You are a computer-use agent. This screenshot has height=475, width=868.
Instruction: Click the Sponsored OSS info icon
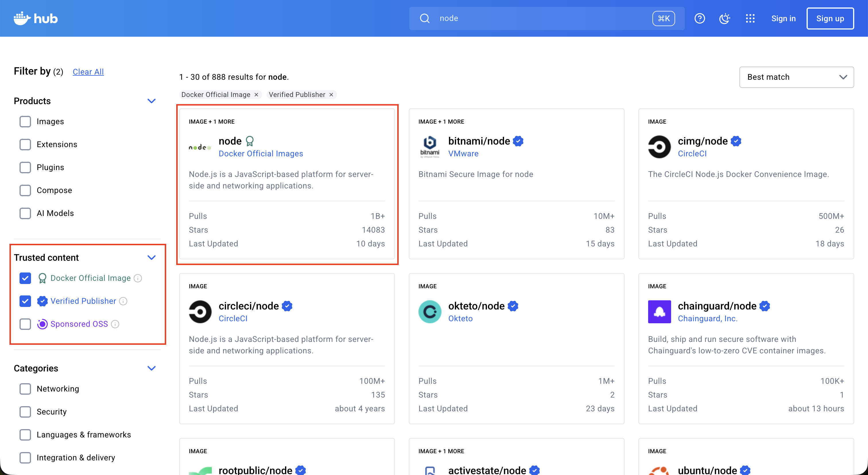pyautogui.click(x=115, y=324)
